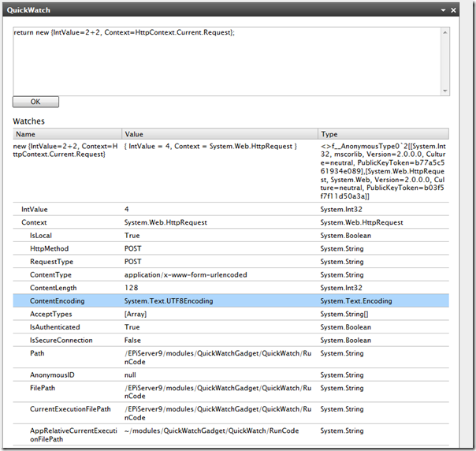Screen dimensions: 476x451
Task: Select the highlighted ContentEncoding row
Action: [x=57, y=301]
